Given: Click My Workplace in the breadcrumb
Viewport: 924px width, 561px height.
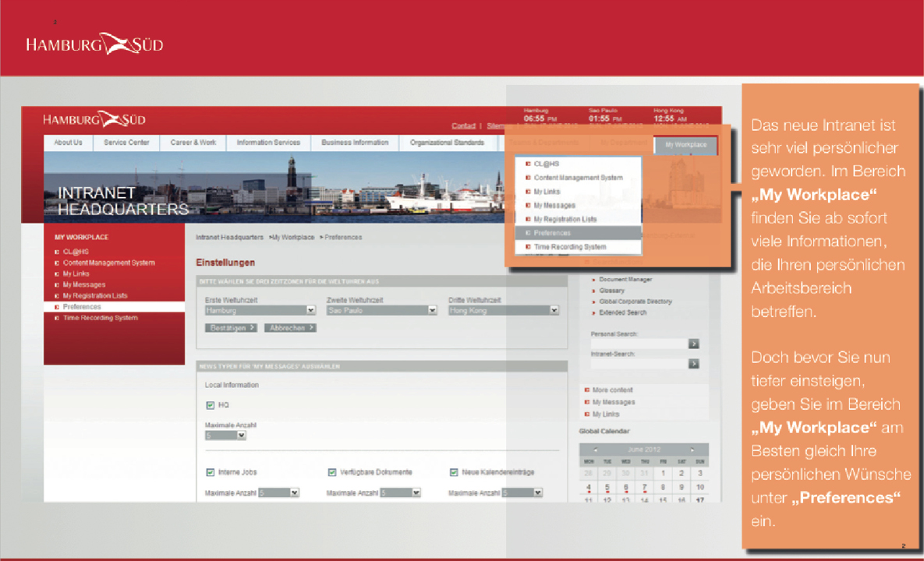Looking at the screenshot, I should [x=293, y=237].
